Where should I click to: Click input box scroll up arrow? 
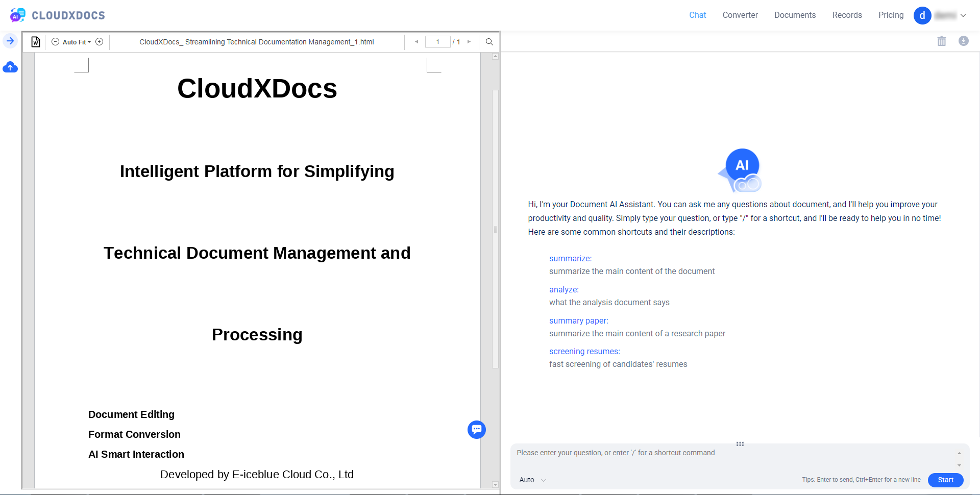tap(959, 453)
